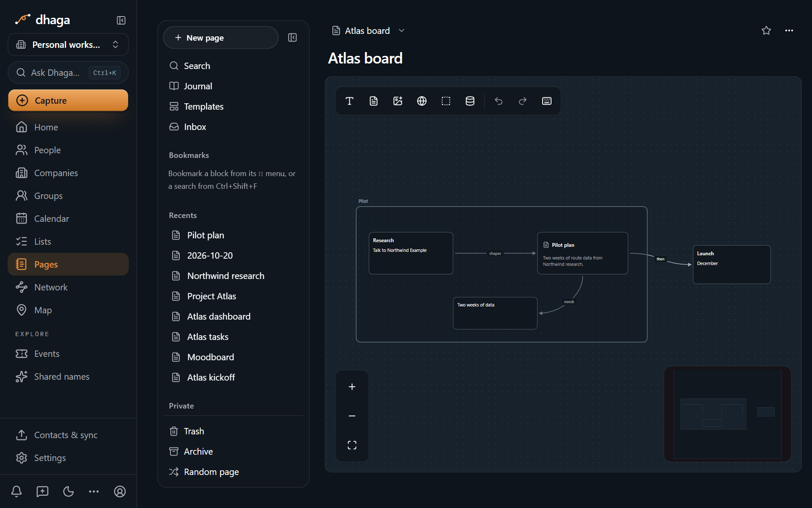The image size is (812, 508).
Task: Open the feedback message icon
Action: 42,491
